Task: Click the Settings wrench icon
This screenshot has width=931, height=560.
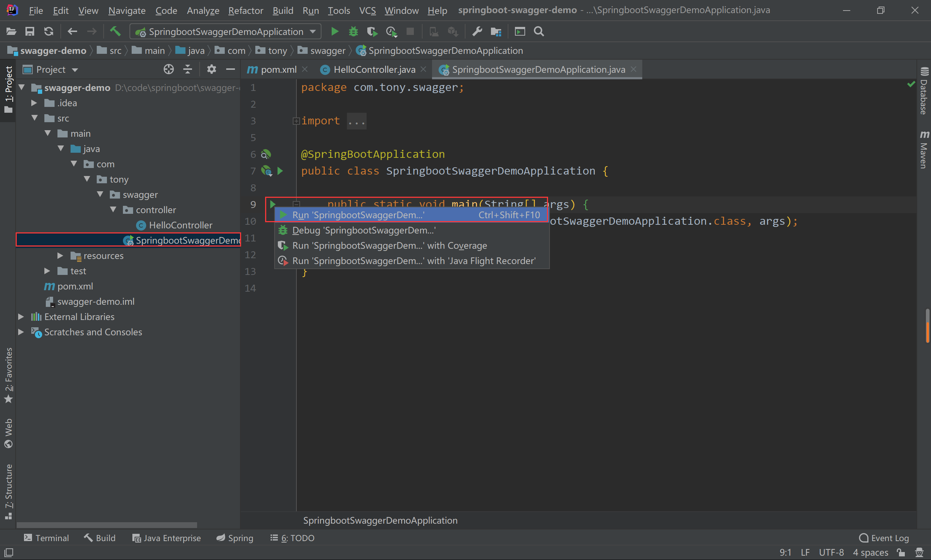Action: coord(477,31)
